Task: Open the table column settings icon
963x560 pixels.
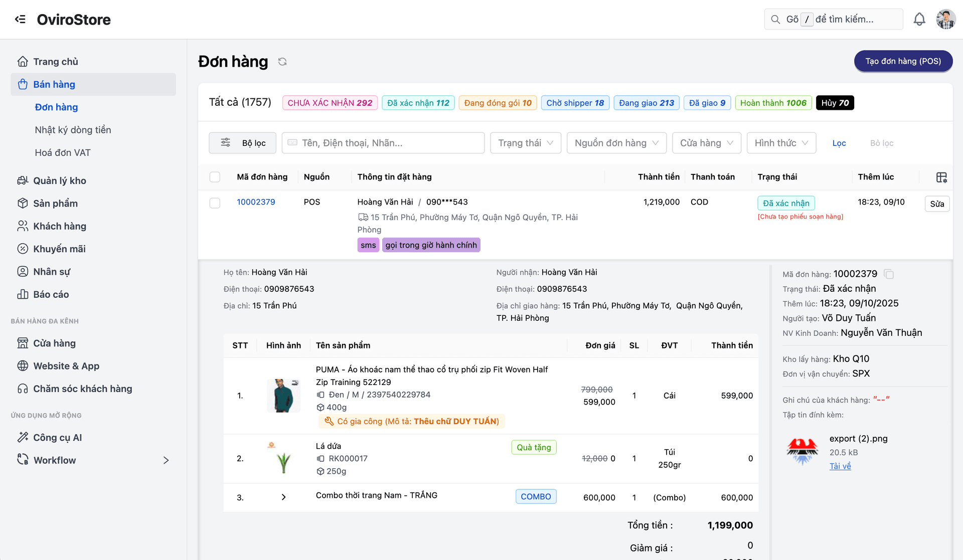Action: coord(941,177)
